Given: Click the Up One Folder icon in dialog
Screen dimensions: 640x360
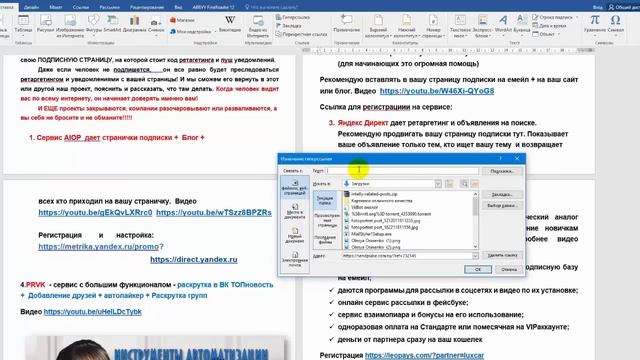Looking at the screenshot, I should click(449, 184).
